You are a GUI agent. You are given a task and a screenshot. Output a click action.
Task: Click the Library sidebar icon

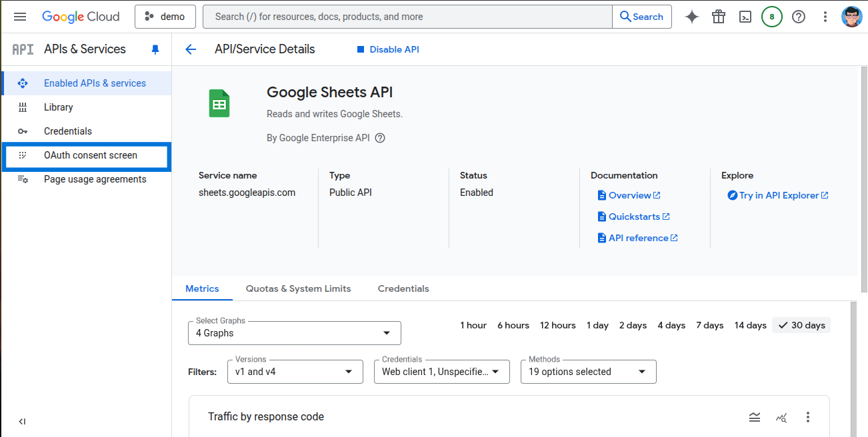pos(23,107)
